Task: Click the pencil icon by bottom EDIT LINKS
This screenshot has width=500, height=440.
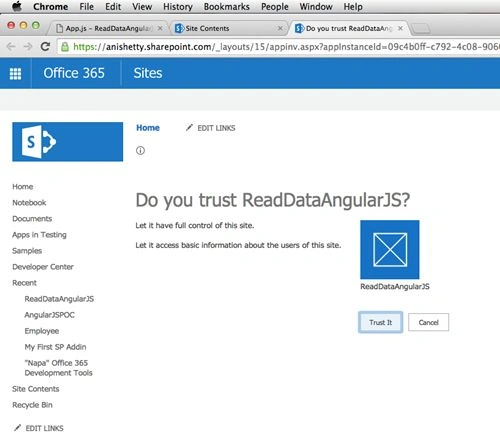Action: (18, 428)
